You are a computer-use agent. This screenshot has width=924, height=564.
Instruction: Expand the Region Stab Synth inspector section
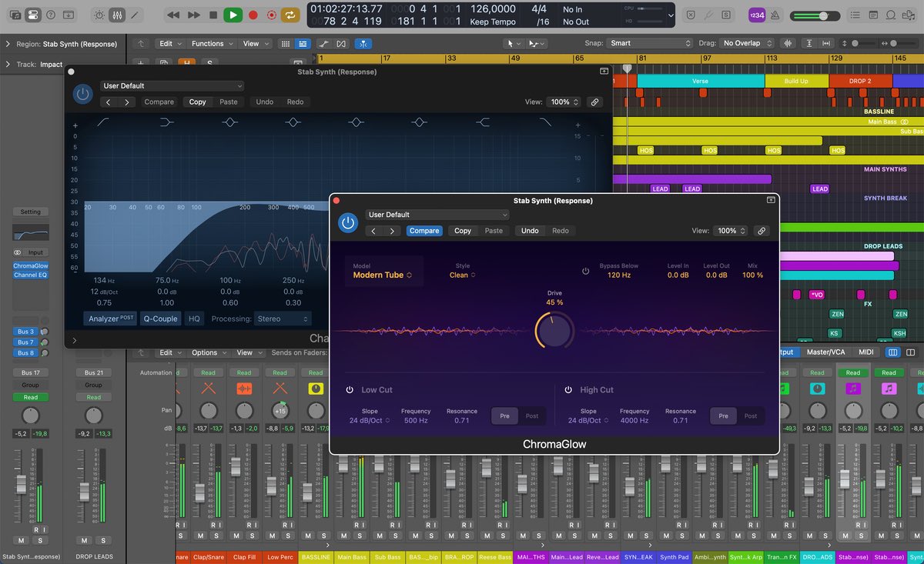coord(8,45)
